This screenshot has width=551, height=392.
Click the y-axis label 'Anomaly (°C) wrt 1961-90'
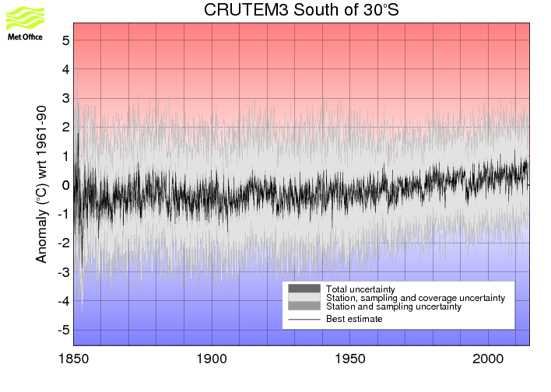41,184
